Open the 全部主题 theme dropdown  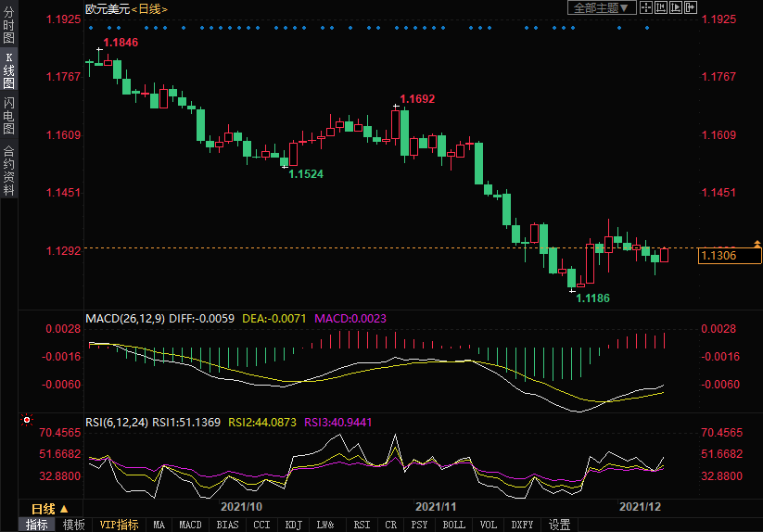click(x=601, y=8)
